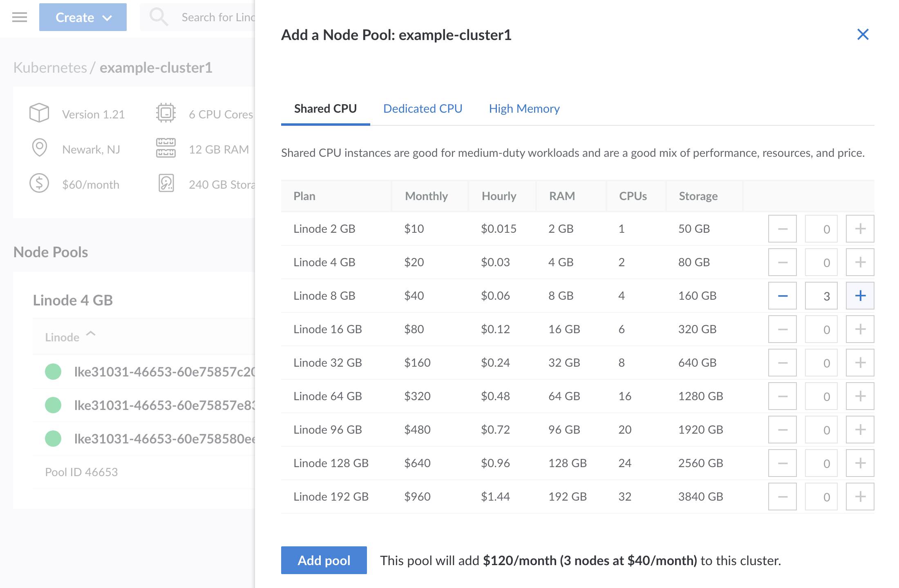Click the $60/month dollar icon
The image size is (899, 588).
(x=39, y=184)
